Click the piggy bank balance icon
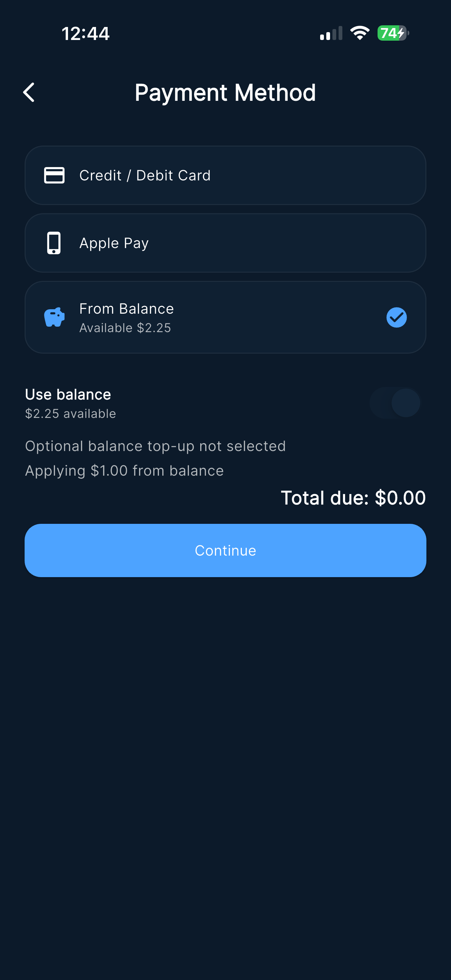 tap(54, 317)
